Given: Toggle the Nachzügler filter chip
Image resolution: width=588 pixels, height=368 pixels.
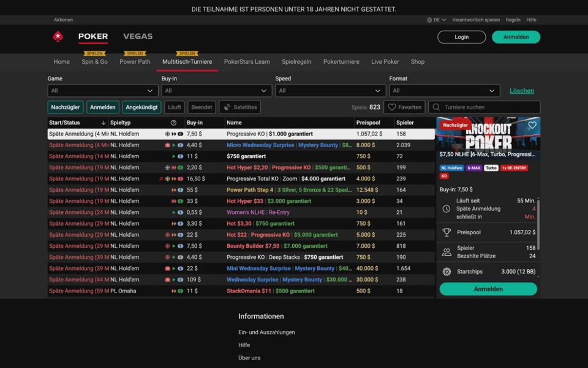Looking at the screenshot, I should (66, 107).
